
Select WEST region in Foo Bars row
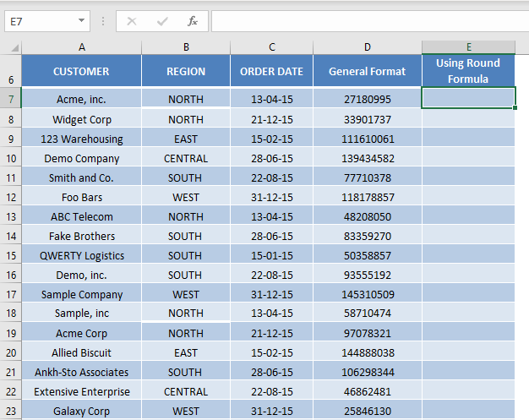click(x=186, y=197)
